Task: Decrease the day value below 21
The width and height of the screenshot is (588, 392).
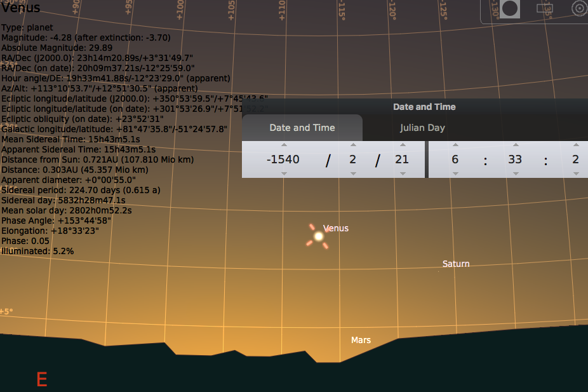Action: 402,173
